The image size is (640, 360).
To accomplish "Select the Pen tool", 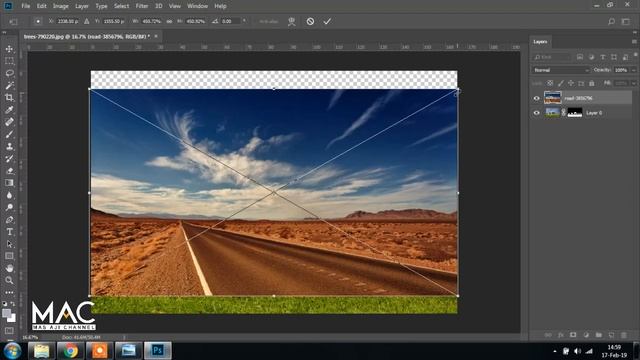I will [9, 220].
